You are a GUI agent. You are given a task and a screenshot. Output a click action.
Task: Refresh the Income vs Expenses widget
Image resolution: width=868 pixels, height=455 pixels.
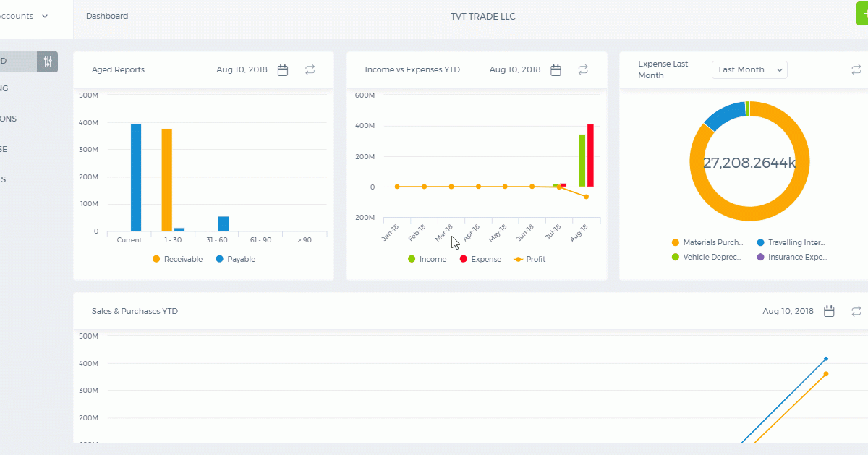pyautogui.click(x=583, y=70)
